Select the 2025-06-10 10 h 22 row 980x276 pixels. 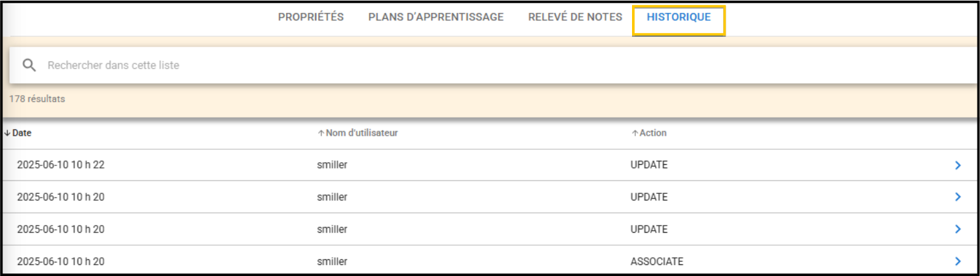(x=489, y=165)
